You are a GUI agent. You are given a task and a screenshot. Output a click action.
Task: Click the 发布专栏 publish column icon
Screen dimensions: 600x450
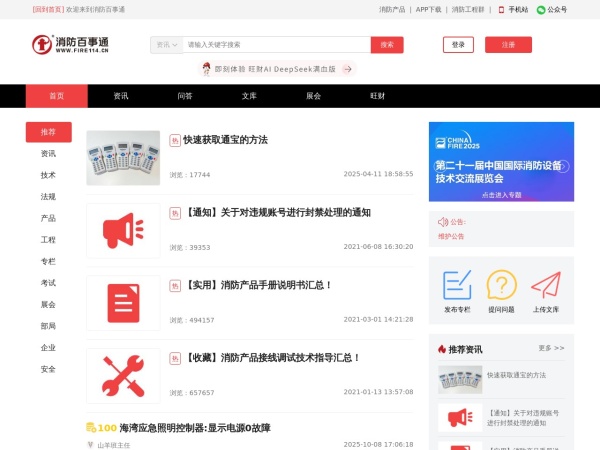pos(457,285)
